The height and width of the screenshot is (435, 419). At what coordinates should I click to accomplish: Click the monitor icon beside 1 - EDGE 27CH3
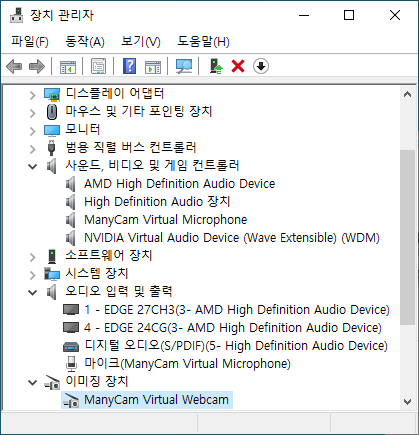point(71,310)
